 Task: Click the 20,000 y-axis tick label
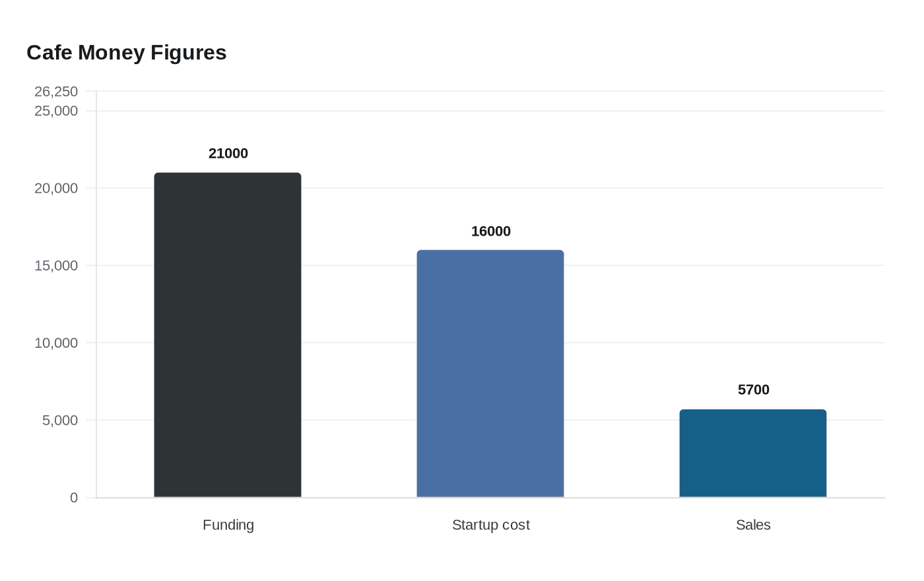pos(56,188)
